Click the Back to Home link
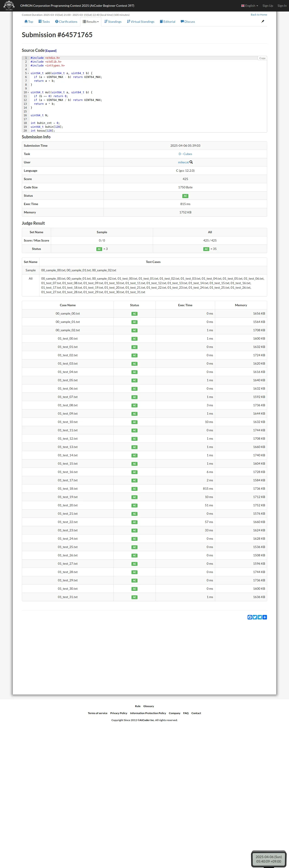 click(259, 15)
